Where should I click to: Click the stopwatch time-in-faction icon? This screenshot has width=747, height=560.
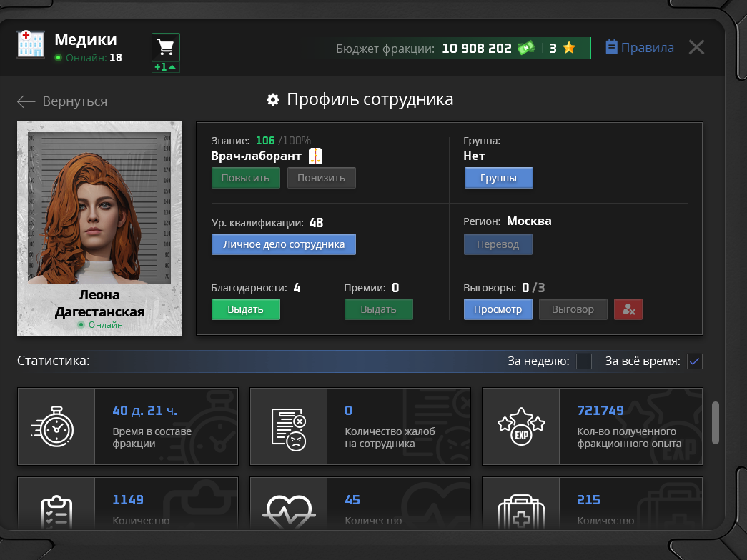[x=56, y=426]
